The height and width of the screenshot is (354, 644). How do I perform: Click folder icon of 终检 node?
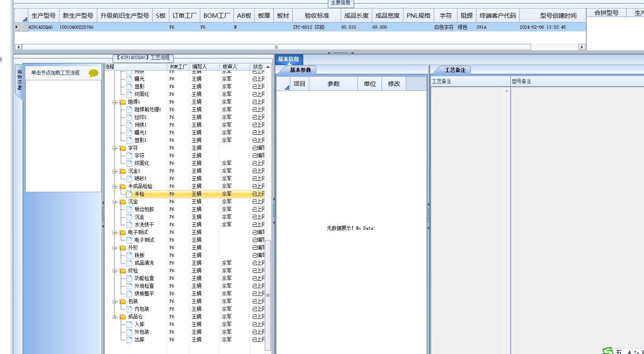click(x=123, y=271)
